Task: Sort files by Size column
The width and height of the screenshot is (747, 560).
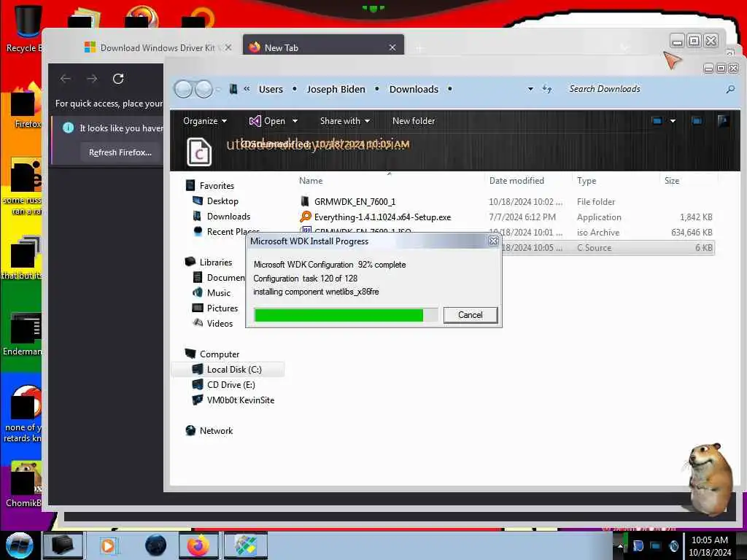Action: pos(672,181)
